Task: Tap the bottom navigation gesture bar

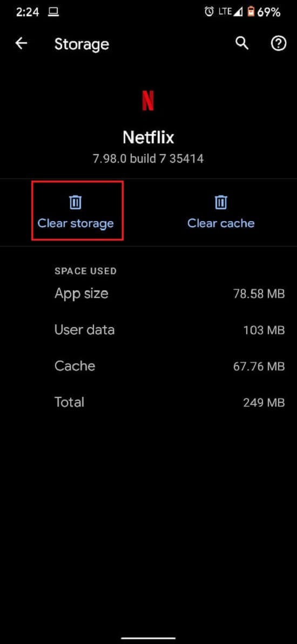Action: coord(148,638)
